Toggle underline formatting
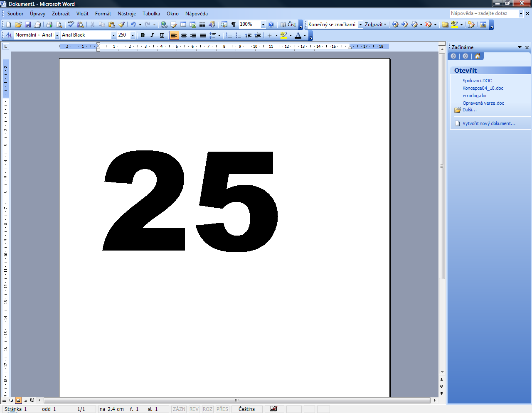 pyautogui.click(x=162, y=35)
